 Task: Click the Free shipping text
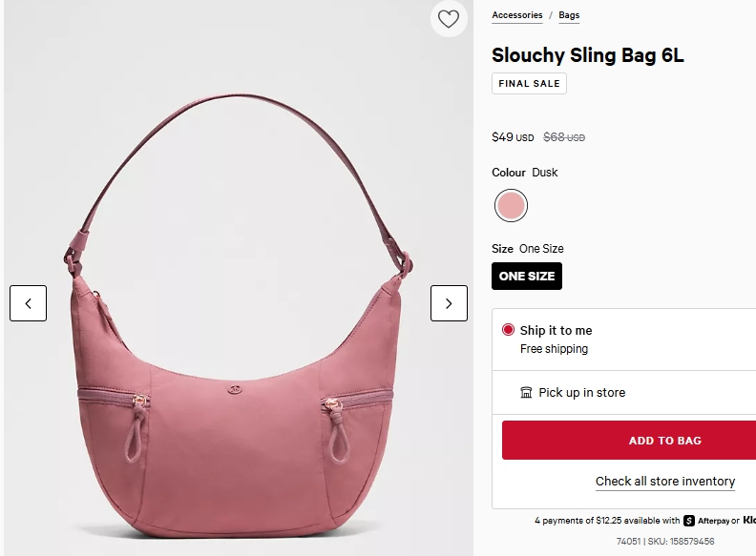coord(554,349)
